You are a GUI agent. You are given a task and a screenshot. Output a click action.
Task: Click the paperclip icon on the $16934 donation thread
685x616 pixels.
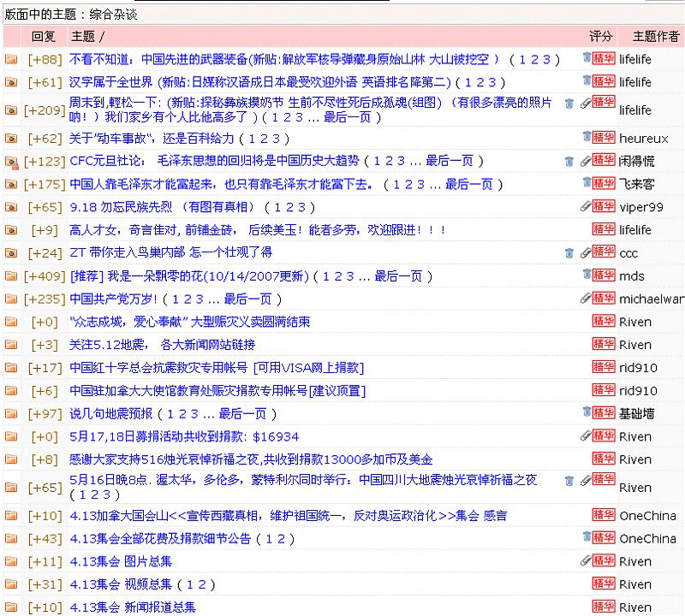pyautogui.click(x=586, y=435)
